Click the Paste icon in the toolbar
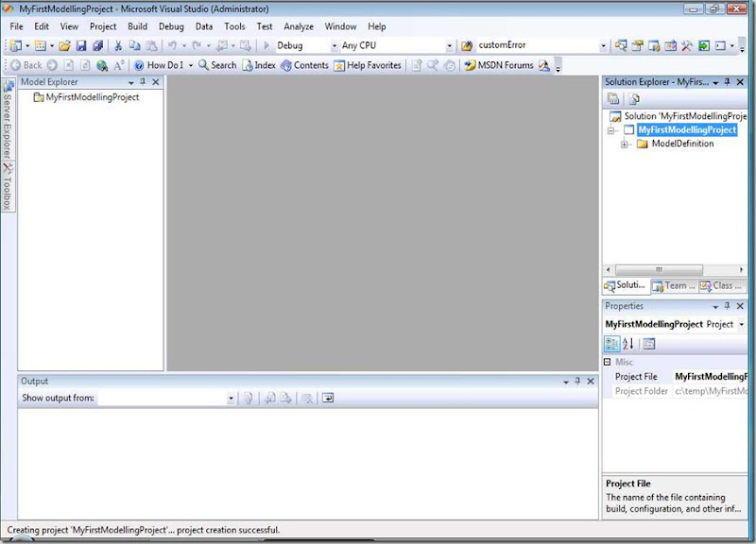This screenshot has width=756, height=544. click(151, 45)
